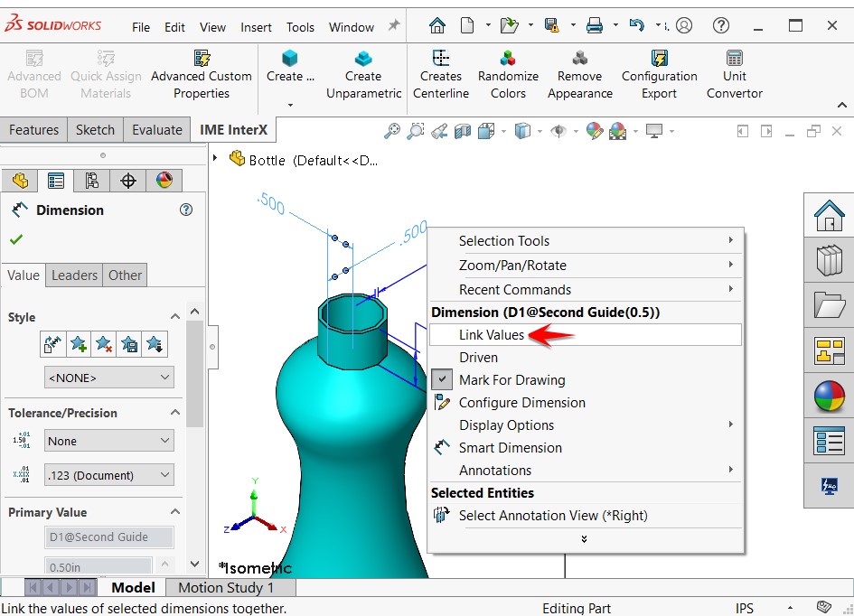Open File Explorer folder in task pane
The height and width of the screenshot is (616, 854).
[x=829, y=304]
